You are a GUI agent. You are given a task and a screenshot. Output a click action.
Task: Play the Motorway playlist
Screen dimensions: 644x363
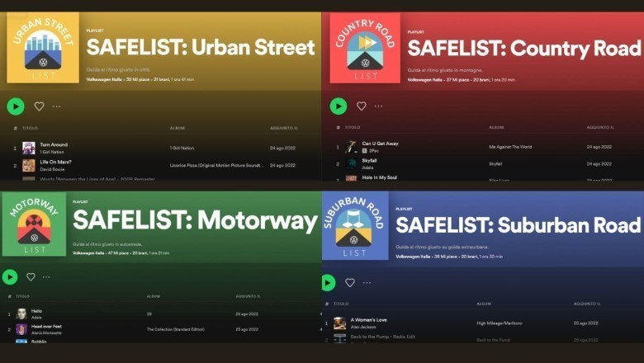point(10,277)
